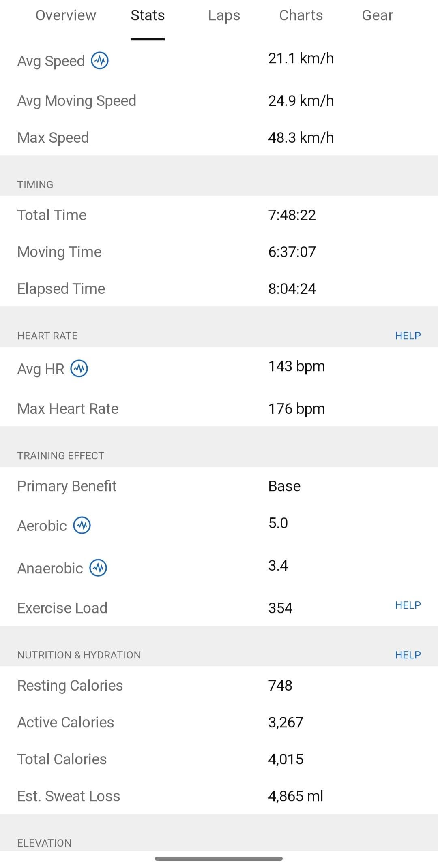The width and height of the screenshot is (438, 868).
Task: Tap the Total Calories value 4,015
Action: pos(286,759)
